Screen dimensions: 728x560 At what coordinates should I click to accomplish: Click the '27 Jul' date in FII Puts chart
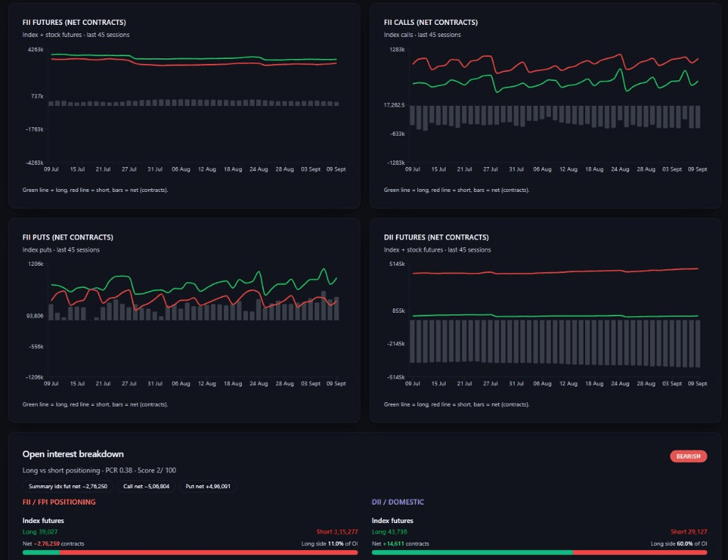coord(129,384)
